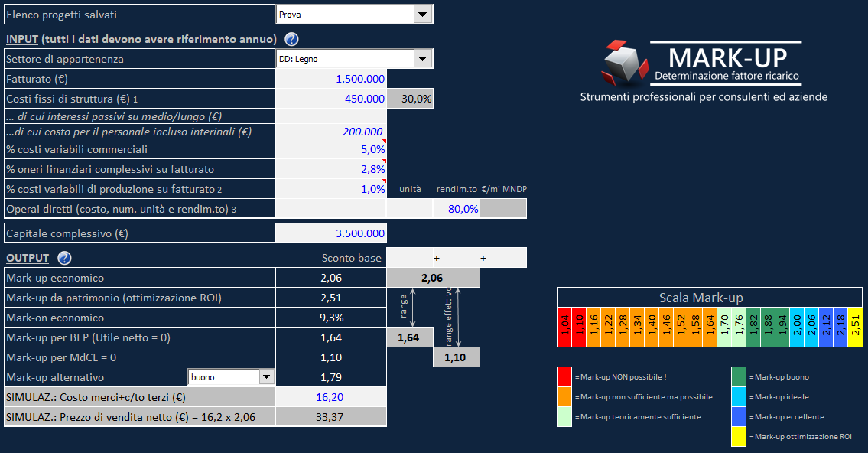Click the Strumenti professionali per consulenti tagline

pos(704,97)
